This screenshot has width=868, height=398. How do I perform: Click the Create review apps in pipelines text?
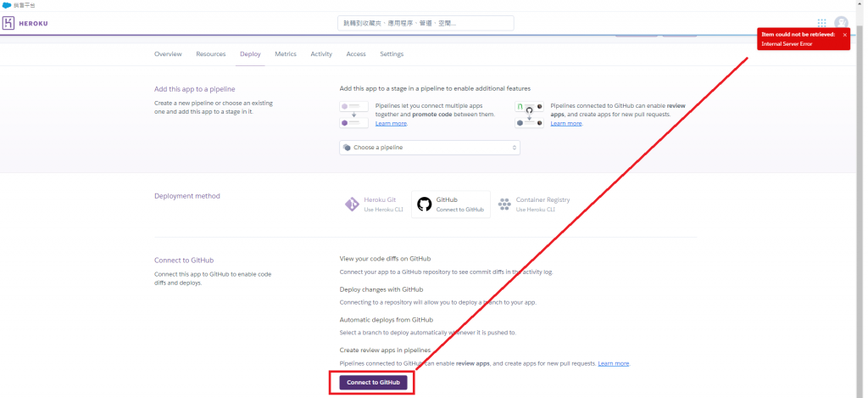385,350
